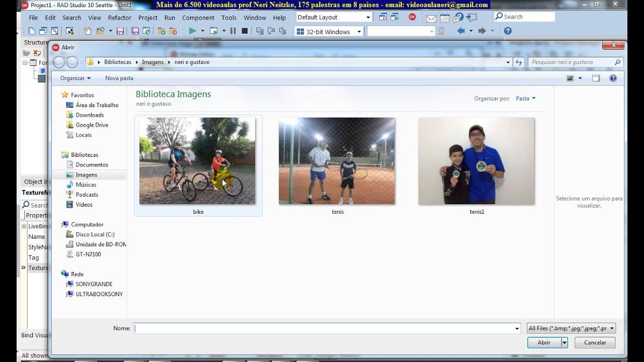Click the Forward navigation button in Abrir dialog

[72, 62]
